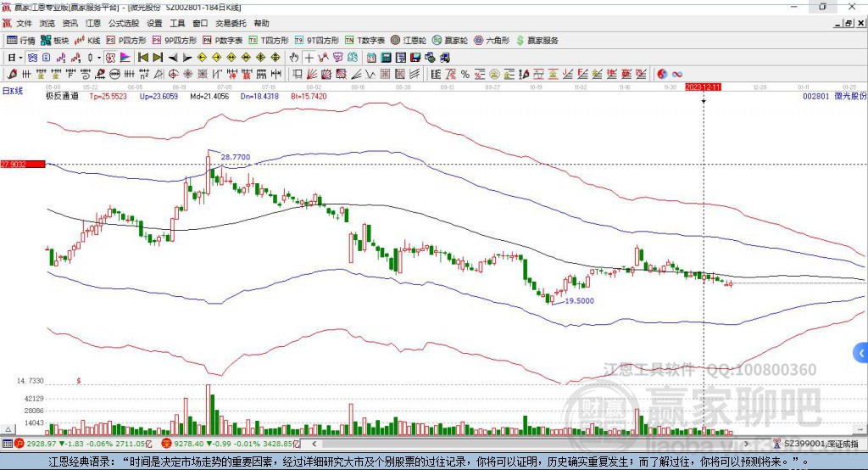Open the 浏览 menu
This screenshot has width=868, height=470.
[47, 23]
